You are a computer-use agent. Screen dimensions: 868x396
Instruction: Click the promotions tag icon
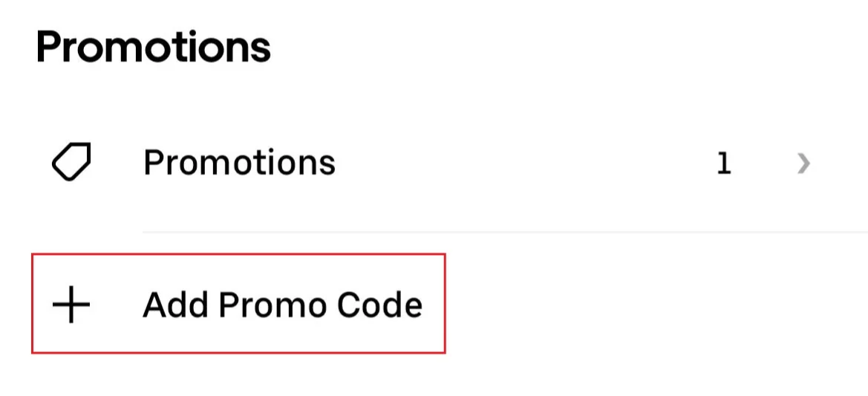click(71, 163)
